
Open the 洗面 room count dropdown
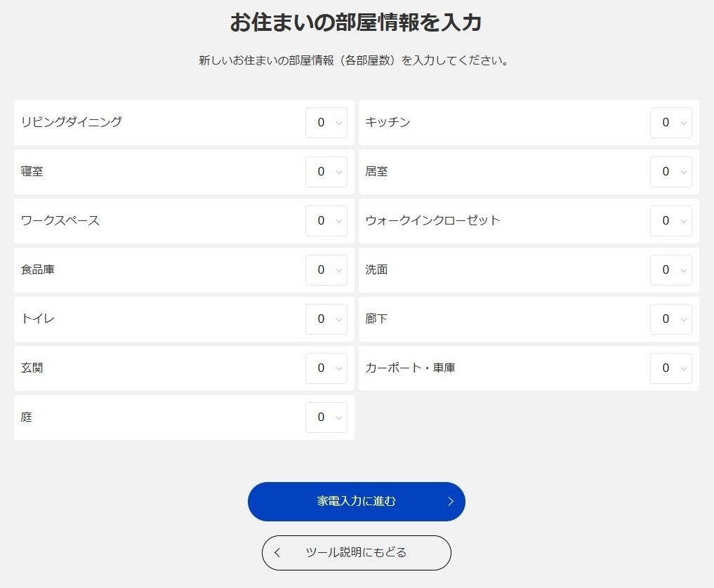point(670,269)
